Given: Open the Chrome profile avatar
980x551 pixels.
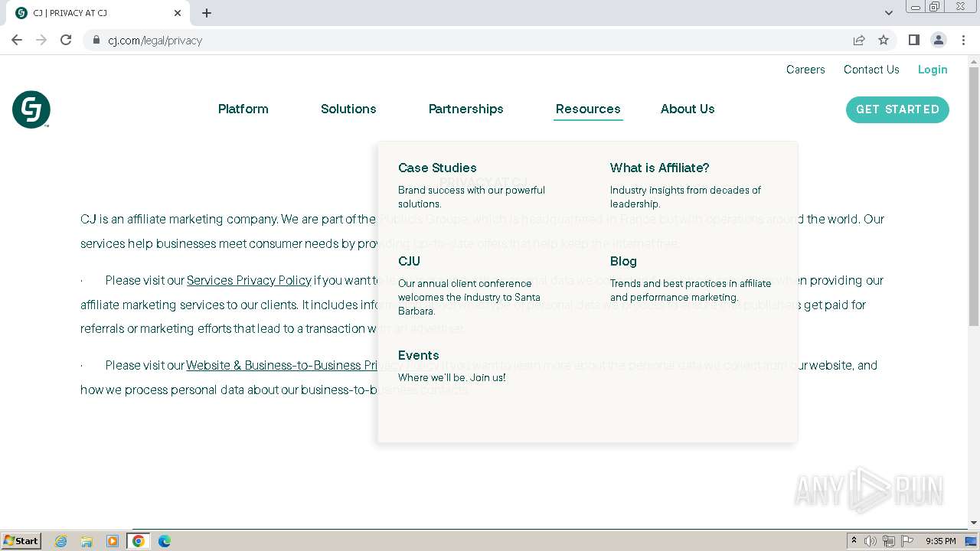Looking at the screenshot, I should pos(939,40).
